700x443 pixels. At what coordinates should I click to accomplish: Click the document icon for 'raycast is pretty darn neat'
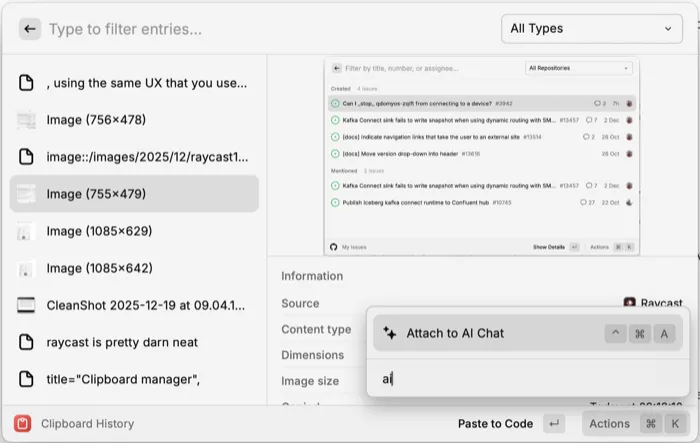click(27, 342)
